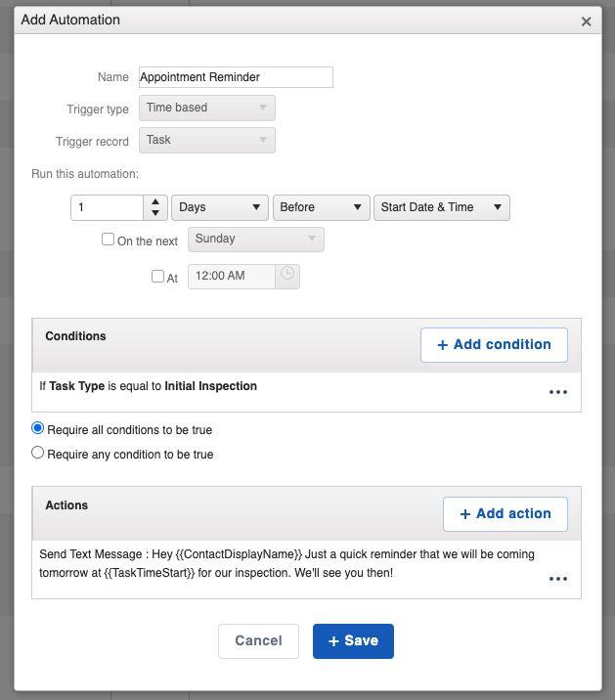The width and height of the screenshot is (615, 700).
Task: Check the 'At' time checkbox
Action: pos(157,277)
